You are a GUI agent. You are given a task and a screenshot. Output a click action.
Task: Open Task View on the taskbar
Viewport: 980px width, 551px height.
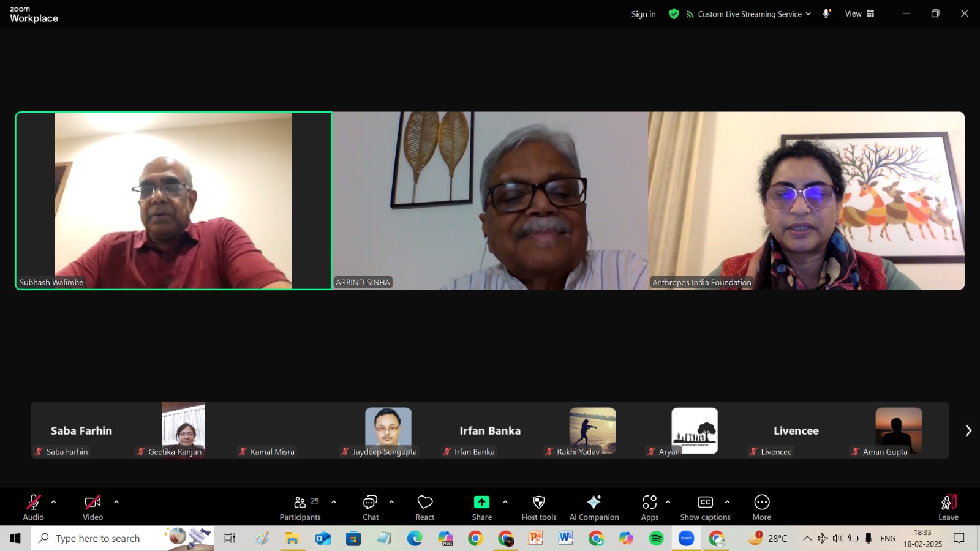(x=230, y=538)
